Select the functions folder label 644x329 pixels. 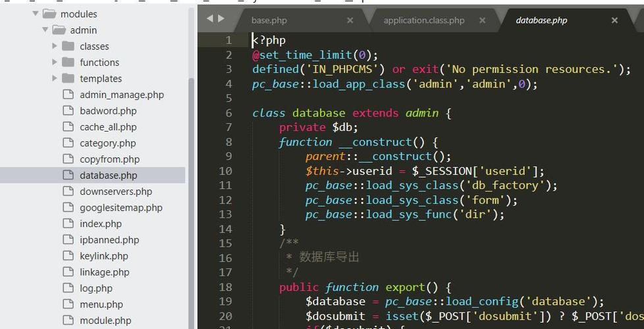coord(99,63)
